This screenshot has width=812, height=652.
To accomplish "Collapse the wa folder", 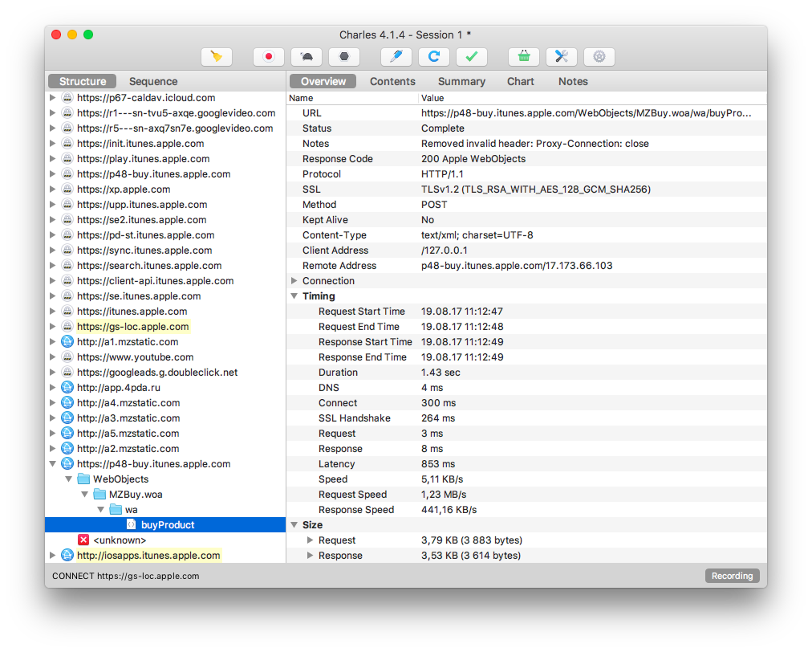I will pyautogui.click(x=100, y=509).
